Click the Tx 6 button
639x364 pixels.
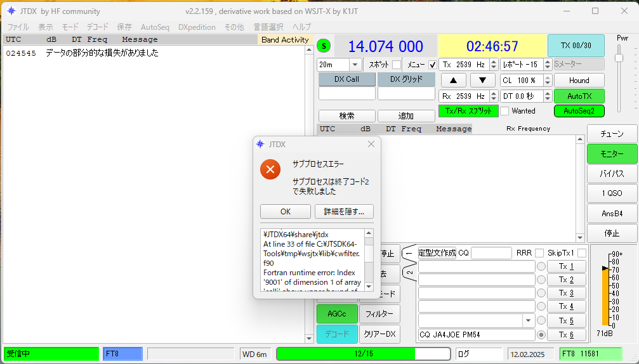pyautogui.click(x=566, y=335)
